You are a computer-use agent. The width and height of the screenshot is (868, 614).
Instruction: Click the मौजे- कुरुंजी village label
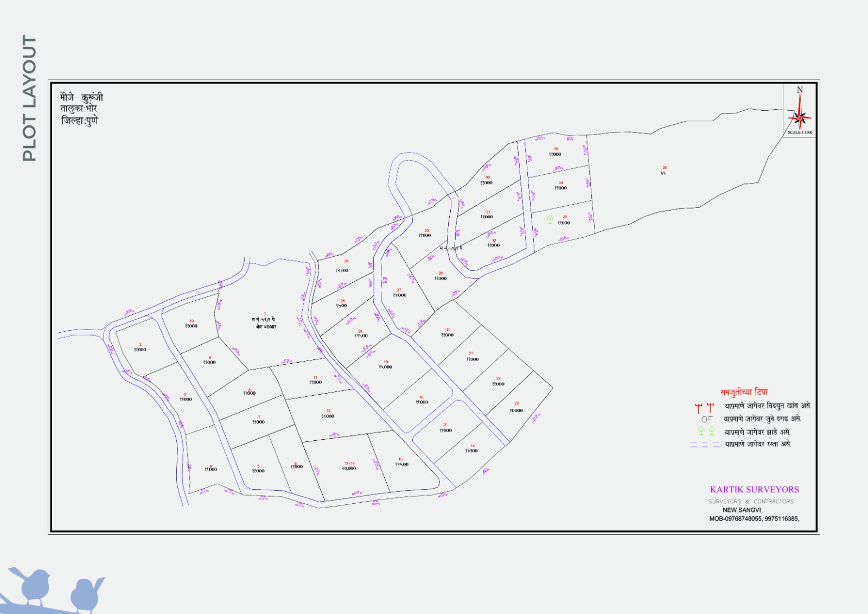[81, 98]
